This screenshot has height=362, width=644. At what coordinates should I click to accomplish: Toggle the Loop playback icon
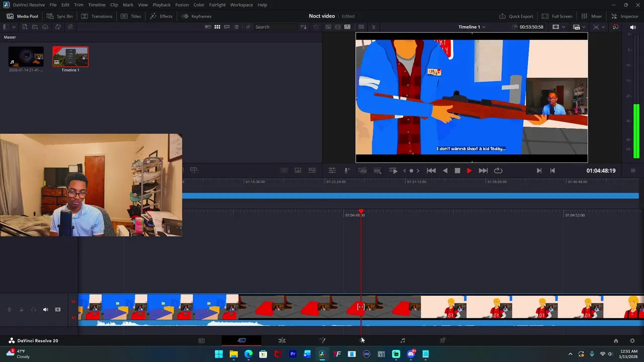[498, 170]
